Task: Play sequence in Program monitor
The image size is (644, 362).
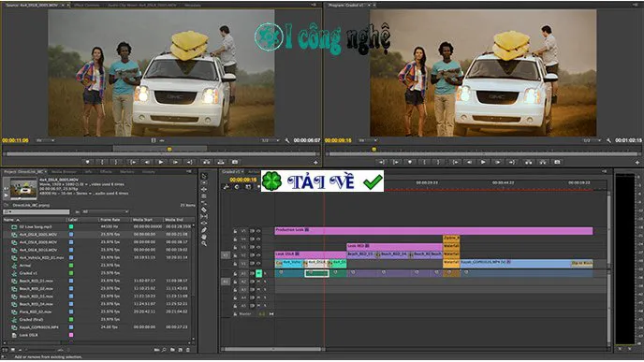Action: click(x=483, y=162)
